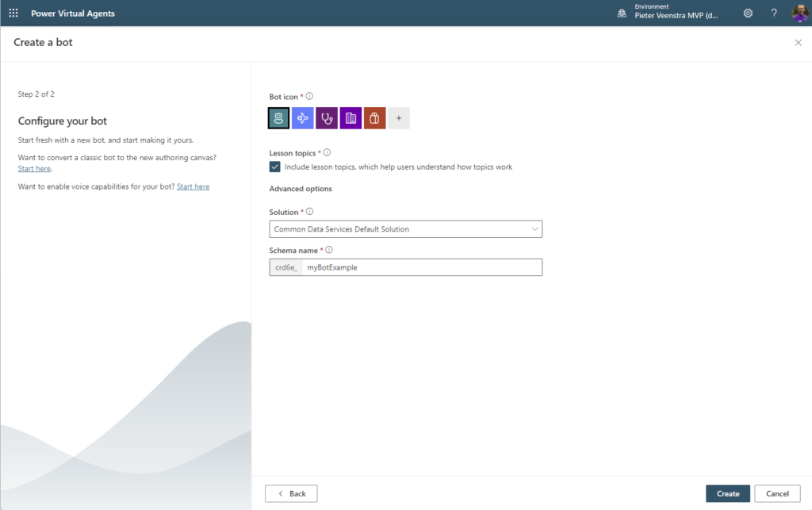Screen dimensions: 812x510
Task: Open Start here link for classic bot conversion
Action: (34, 169)
